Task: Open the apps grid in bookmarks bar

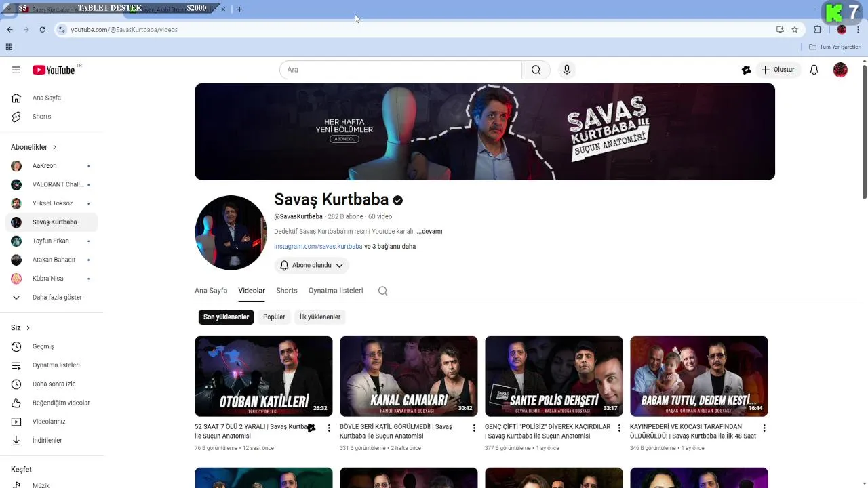Action: pyautogui.click(x=9, y=47)
